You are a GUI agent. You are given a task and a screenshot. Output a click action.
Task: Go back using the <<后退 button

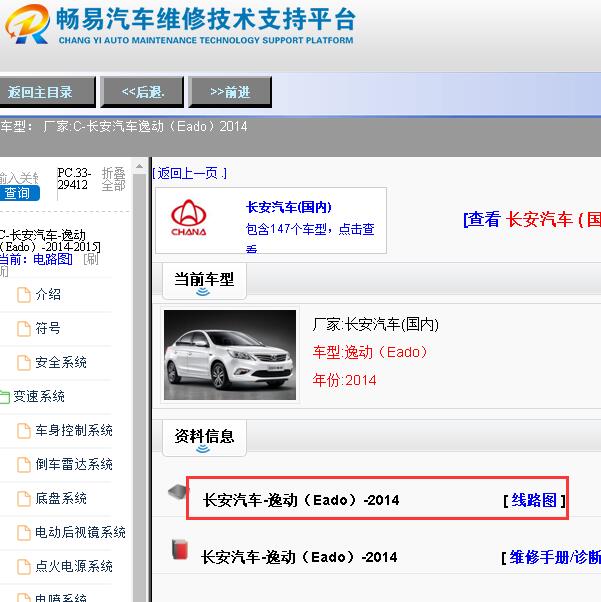pos(143,92)
